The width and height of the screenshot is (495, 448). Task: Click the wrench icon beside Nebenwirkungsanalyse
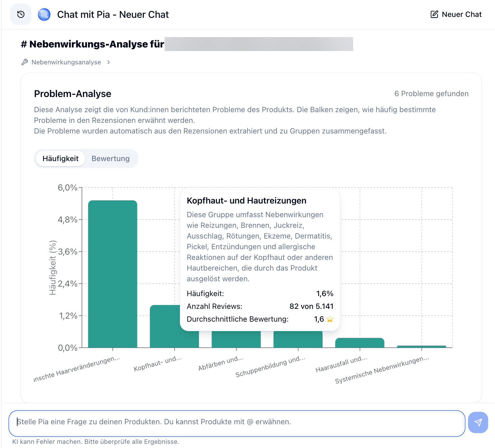(x=24, y=62)
